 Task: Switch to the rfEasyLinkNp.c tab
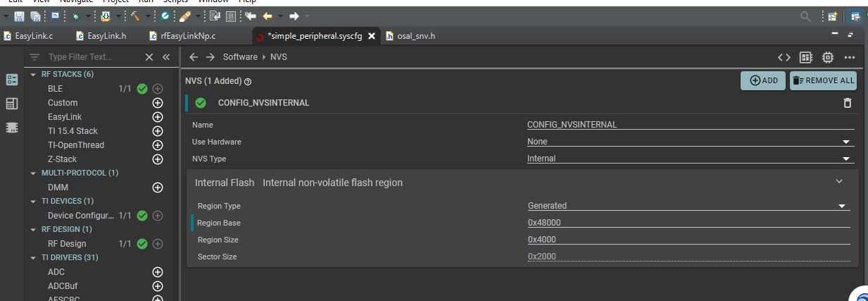pos(187,36)
